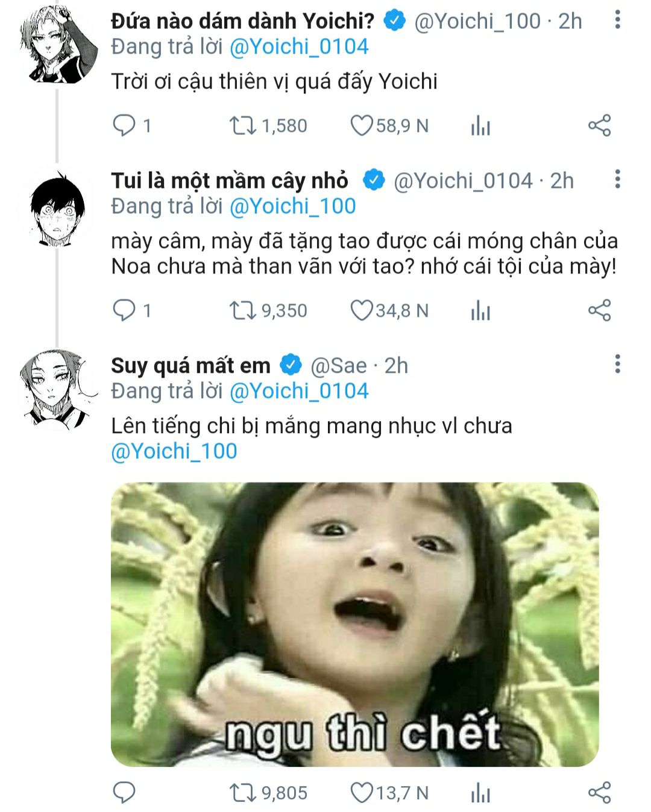Open @Yoichi_100 mention in Sae's tweet text
Image resolution: width=651 pixels, height=812 pixels.
174,451
